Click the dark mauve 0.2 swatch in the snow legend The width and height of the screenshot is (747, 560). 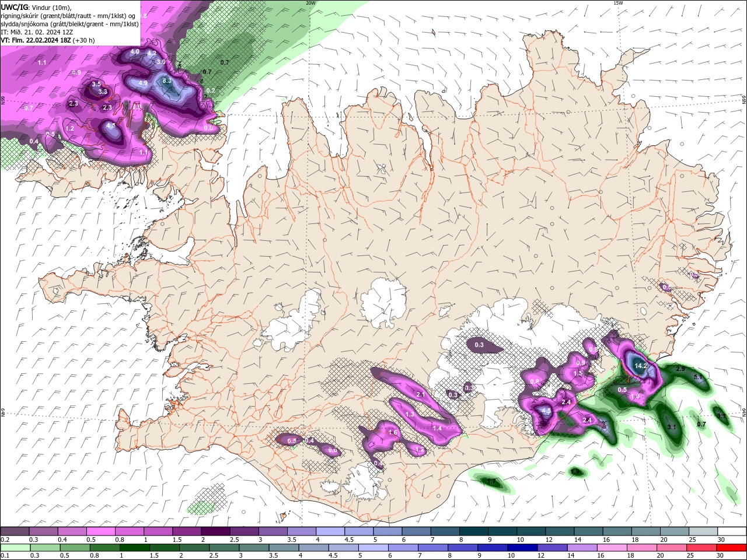point(15,531)
